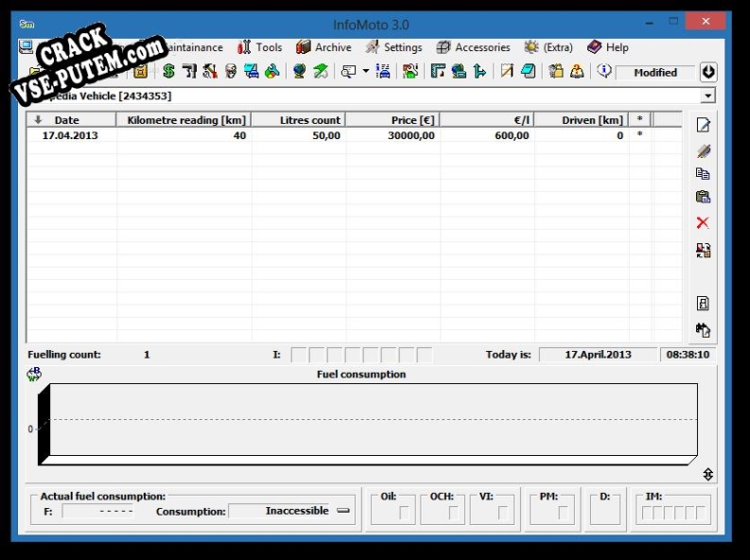Click the red and orange swap icon

703,251
